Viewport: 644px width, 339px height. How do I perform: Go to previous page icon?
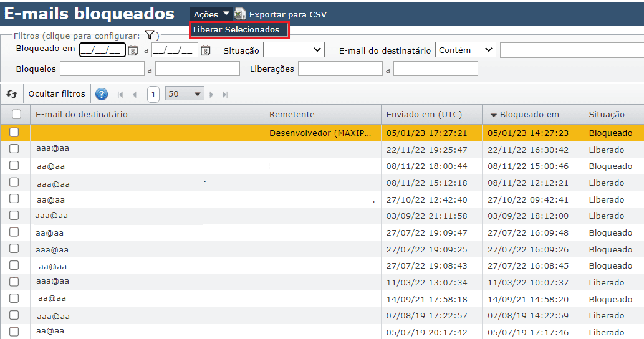pyautogui.click(x=135, y=94)
